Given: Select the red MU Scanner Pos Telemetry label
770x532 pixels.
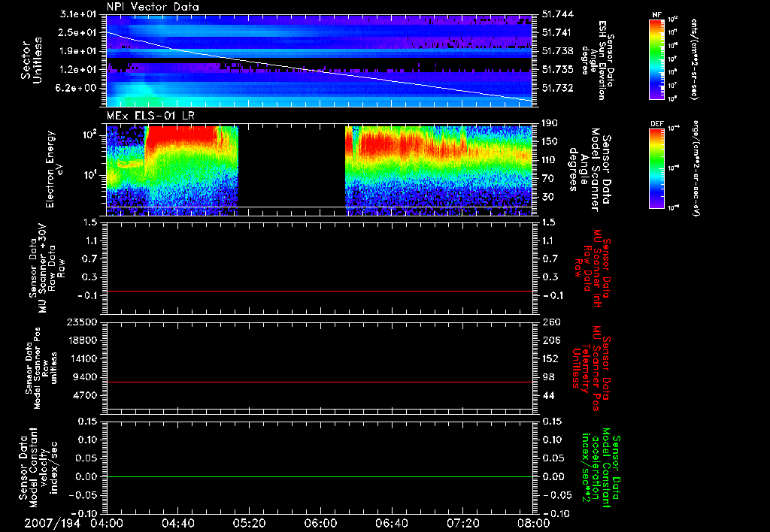Looking at the screenshot, I should coord(591,368).
